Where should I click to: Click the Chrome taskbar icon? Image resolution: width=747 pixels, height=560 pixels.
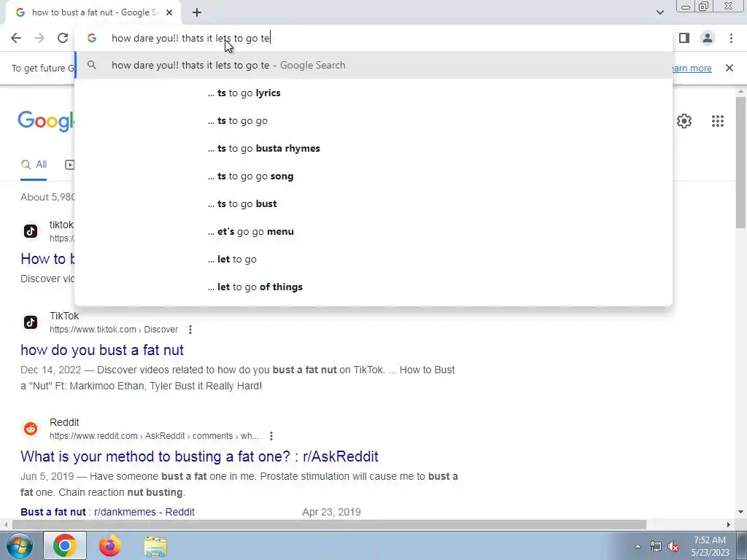[65, 545]
